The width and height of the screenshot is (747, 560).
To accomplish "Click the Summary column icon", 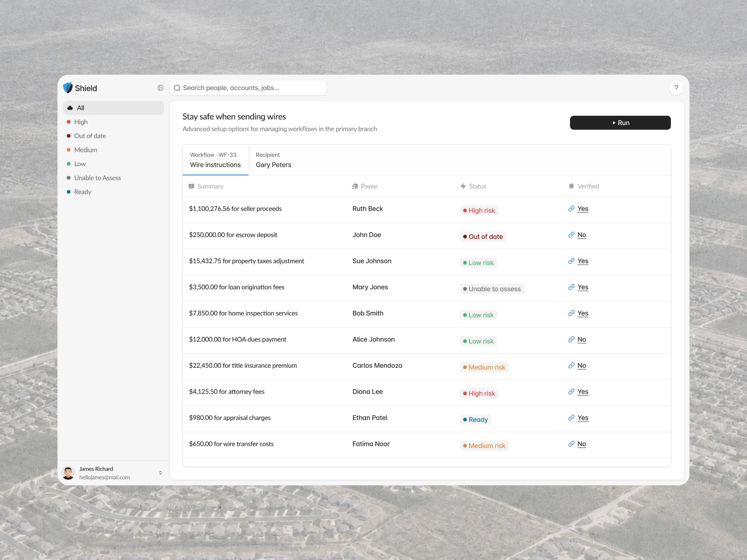I will [x=191, y=186].
